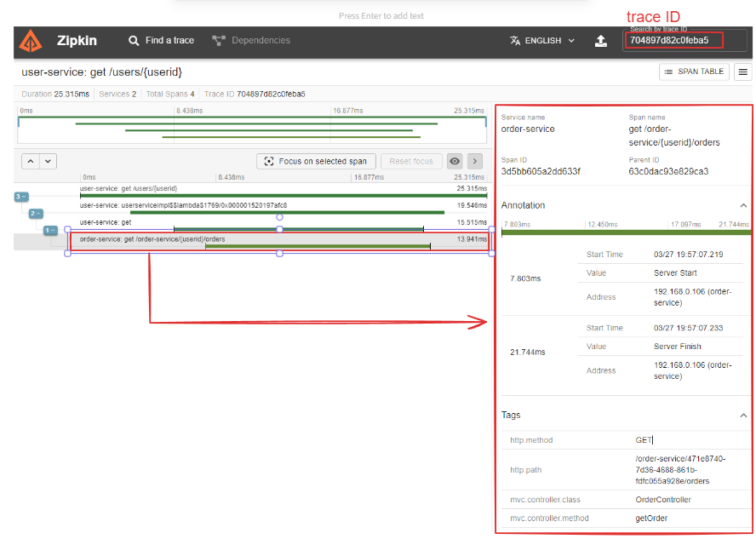This screenshot has height=539, width=756.
Task: Click the translate language icon
Action: click(515, 41)
